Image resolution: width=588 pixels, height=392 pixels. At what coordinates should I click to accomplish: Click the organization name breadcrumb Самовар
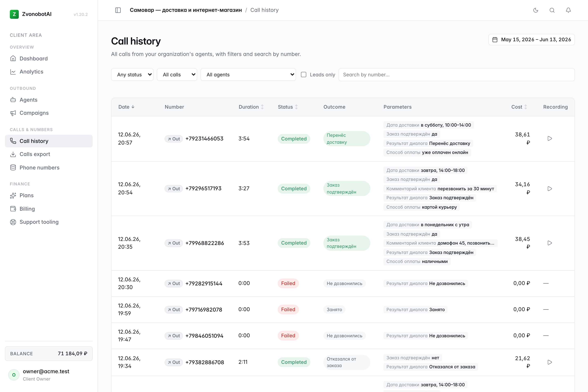[x=186, y=10]
